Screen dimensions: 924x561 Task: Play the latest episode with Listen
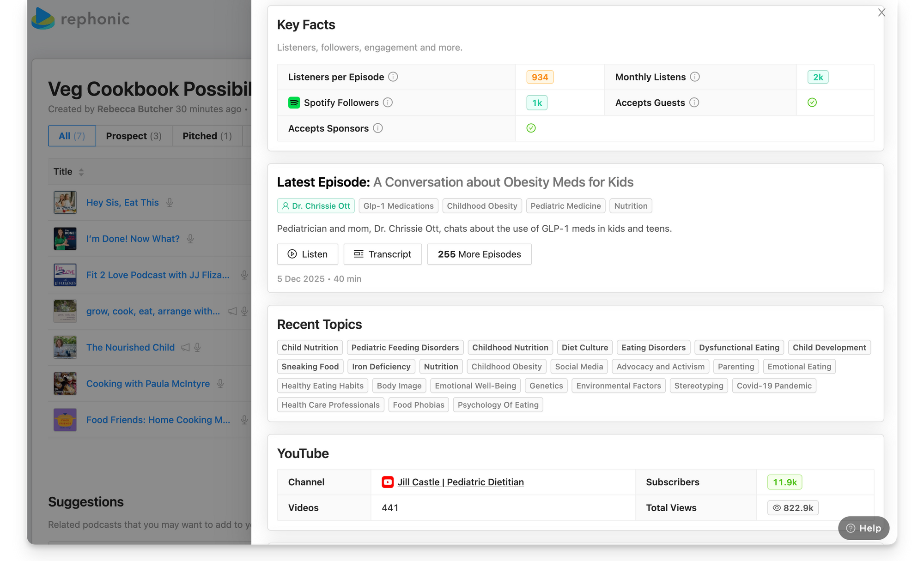pyautogui.click(x=307, y=254)
